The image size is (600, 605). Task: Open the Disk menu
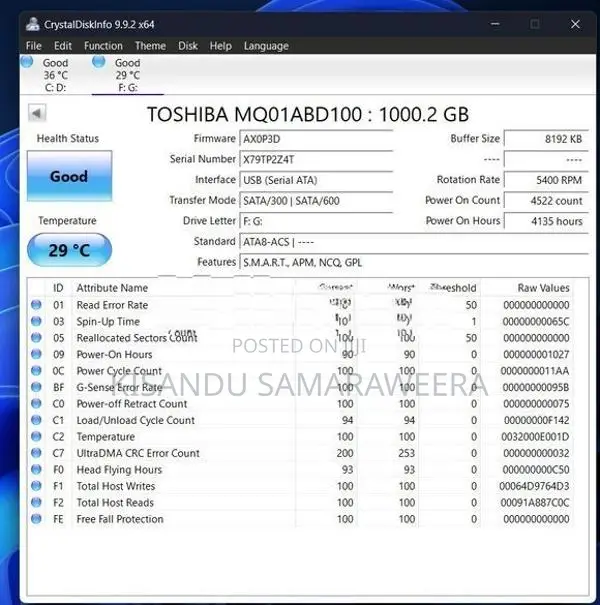(188, 46)
